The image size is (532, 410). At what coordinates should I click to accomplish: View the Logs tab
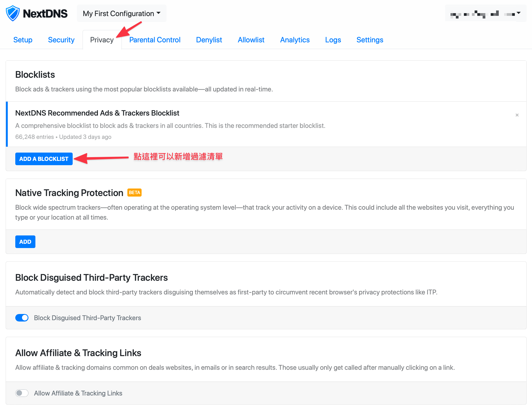333,40
